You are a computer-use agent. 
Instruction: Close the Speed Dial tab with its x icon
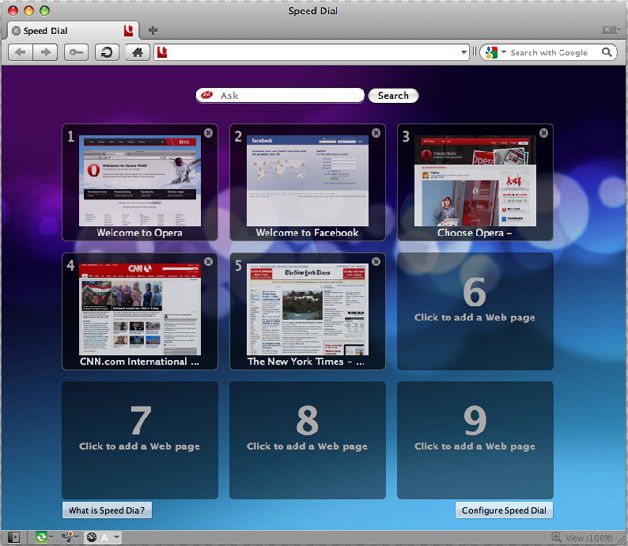coord(16,31)
